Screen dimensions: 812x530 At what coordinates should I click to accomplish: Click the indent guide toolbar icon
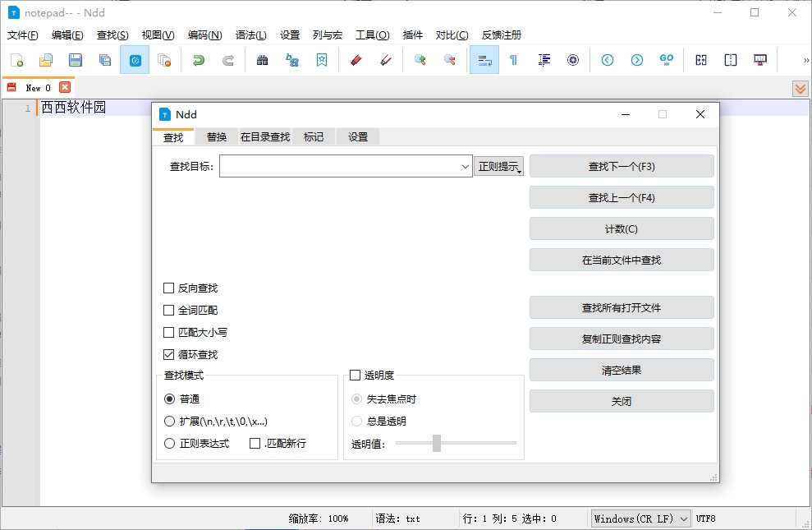(544, 60)
